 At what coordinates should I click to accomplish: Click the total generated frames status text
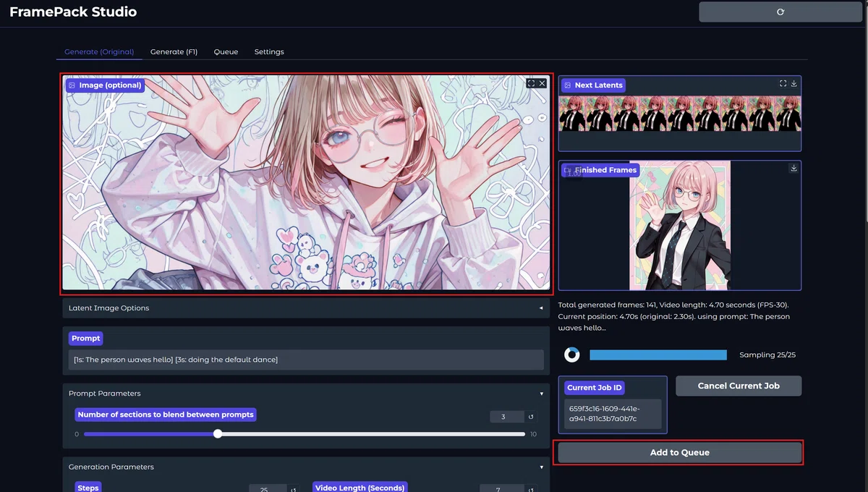[674, 316]
